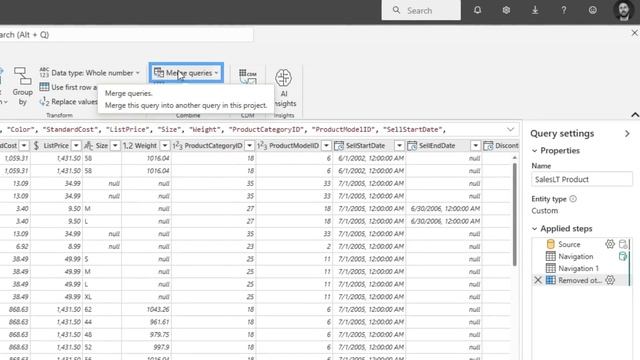This screenshot has width=640, height=360.
Task: Edit the query Name field
Action: [x=582, y=179]
